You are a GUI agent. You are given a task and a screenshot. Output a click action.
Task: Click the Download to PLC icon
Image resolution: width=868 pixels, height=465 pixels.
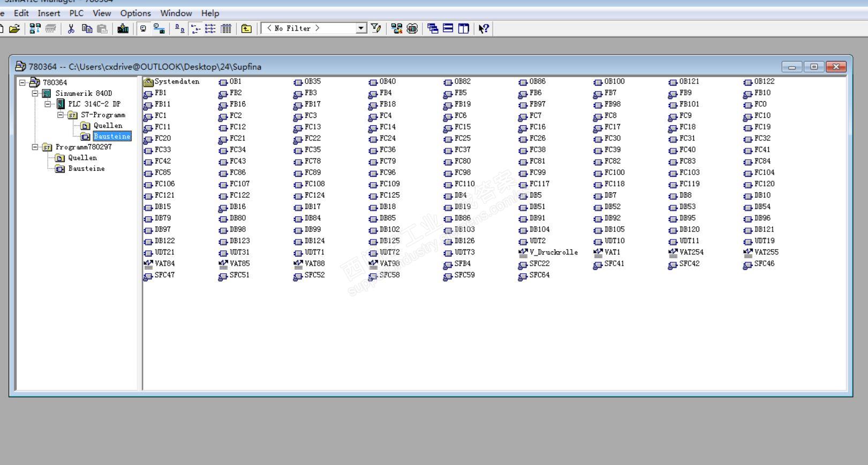pos(123,28)
